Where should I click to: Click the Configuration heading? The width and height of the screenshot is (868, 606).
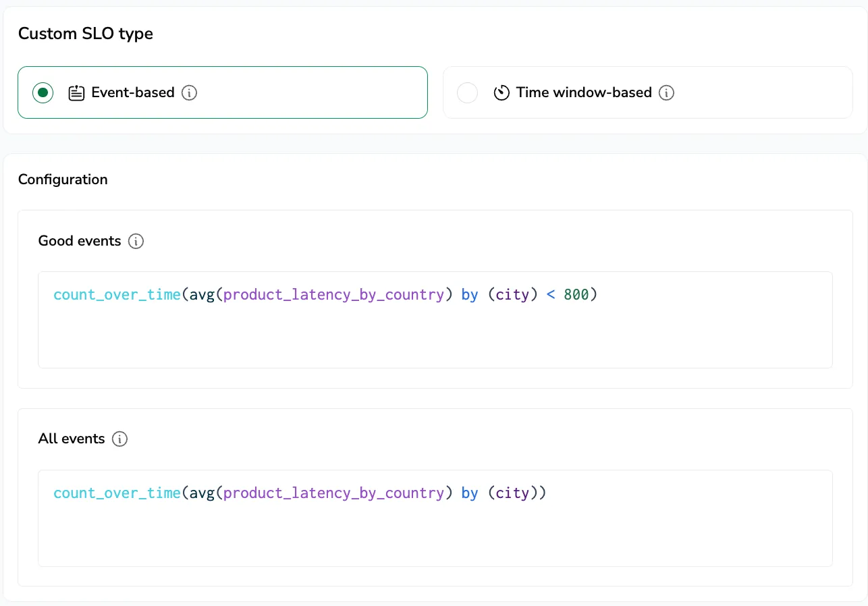click(63, 180)
